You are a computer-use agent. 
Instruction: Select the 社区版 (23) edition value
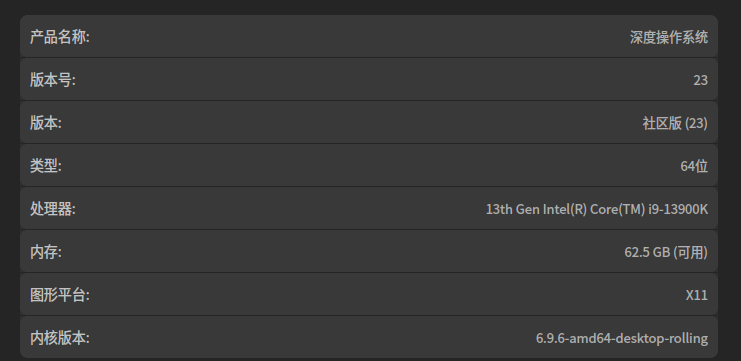tap(675, 123)
